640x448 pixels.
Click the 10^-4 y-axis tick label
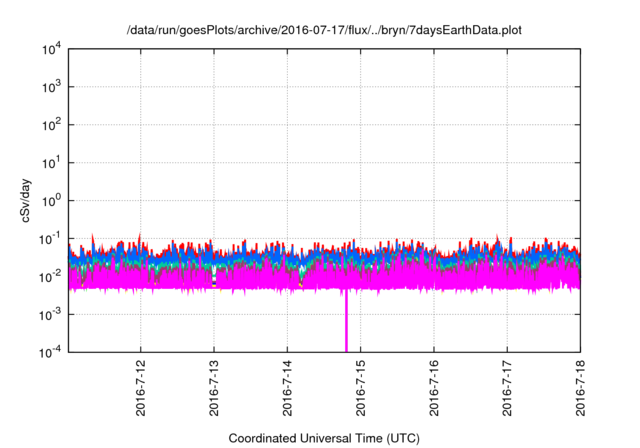click(x=50, y=352)
